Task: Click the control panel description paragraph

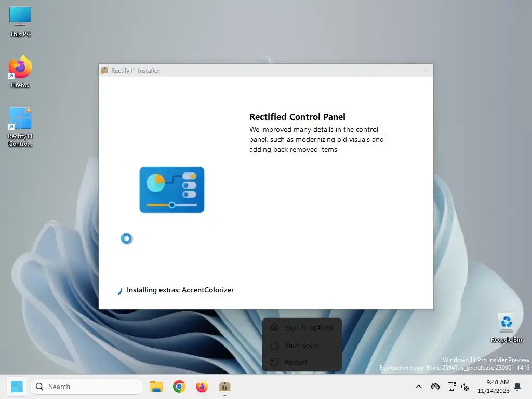Action: pyautogui.click(x=316, y=139)
